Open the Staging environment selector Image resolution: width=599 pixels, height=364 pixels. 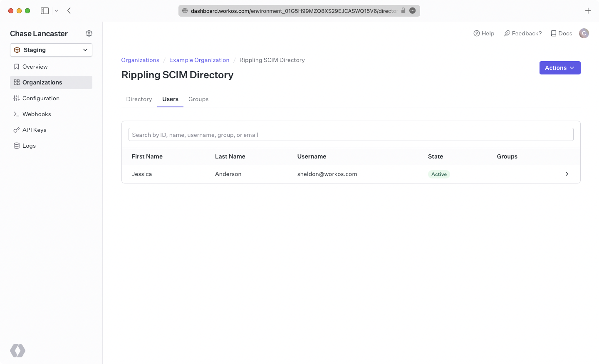coord(51,50)
